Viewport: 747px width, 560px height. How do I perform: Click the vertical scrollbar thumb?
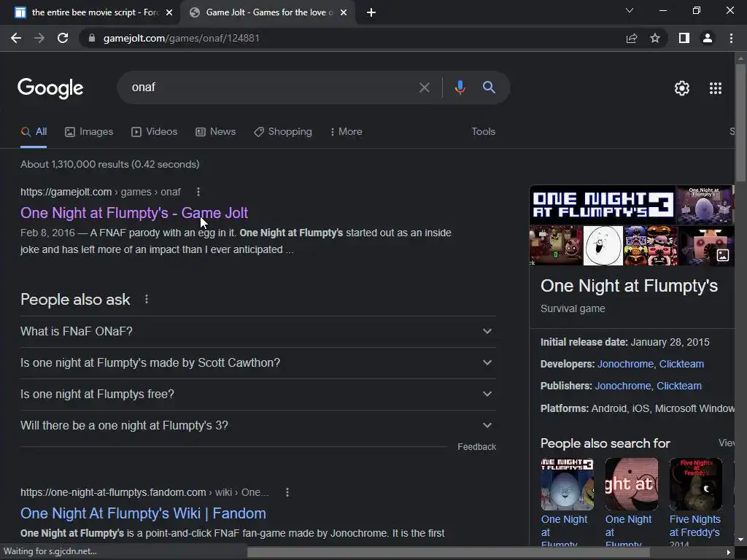pos(740,122)
